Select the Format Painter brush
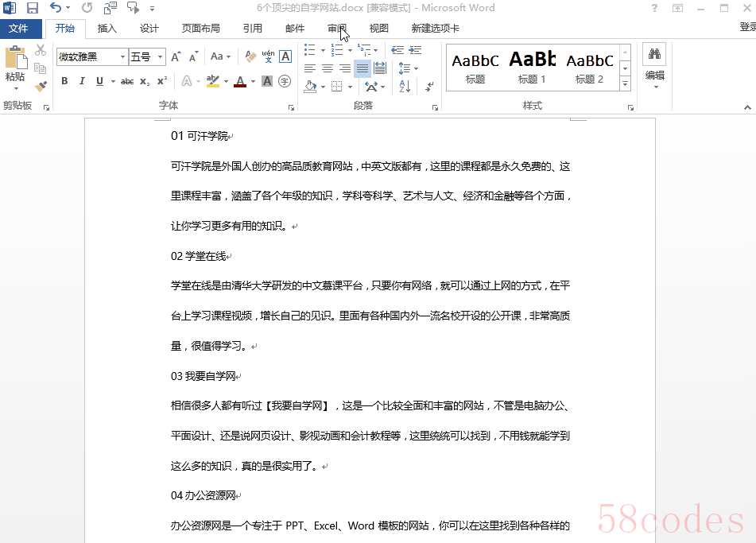This screenshot has height=543, width=756. [x=41, y=87]
